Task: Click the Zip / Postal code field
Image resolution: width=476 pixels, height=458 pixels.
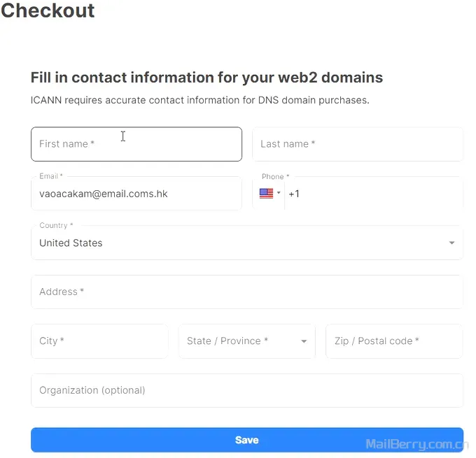Action: pyautogui.click(x=394, y=341)
